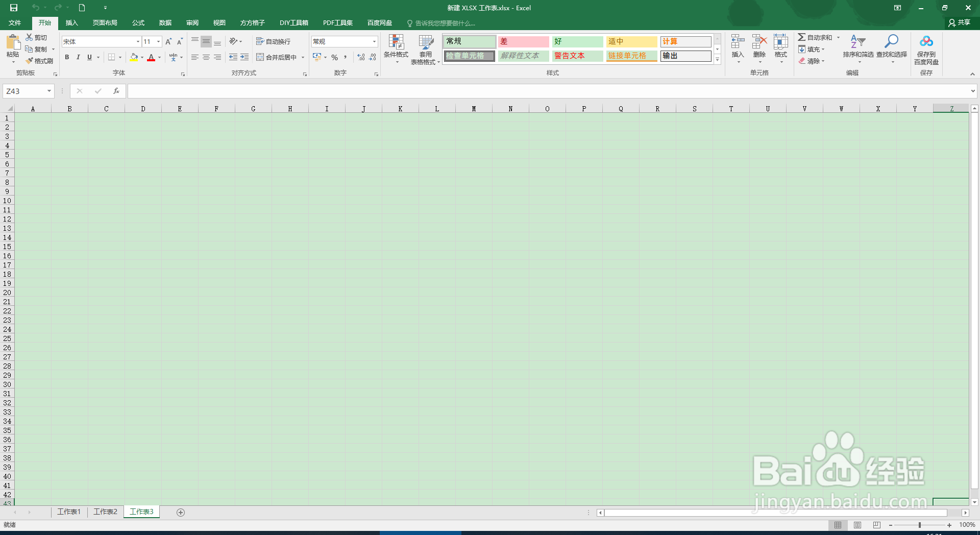Click the decrease indent icon
Image resolution: width=980 pixels, height=535 pixels.
click(x=233, y=57)
